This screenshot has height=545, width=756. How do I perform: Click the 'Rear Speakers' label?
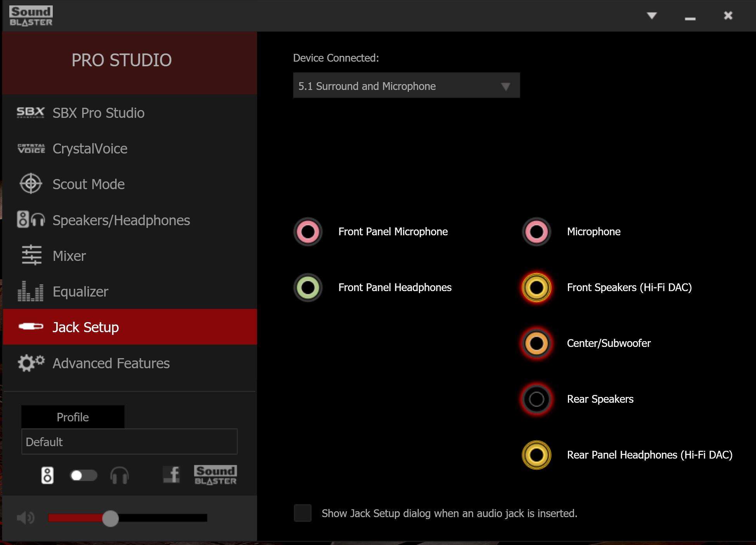[600, 399]
